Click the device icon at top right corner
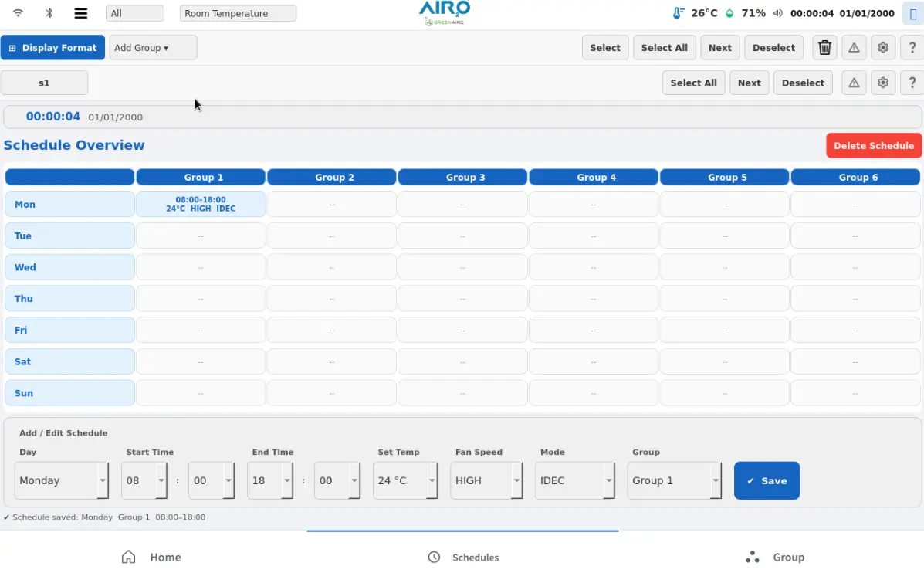 (x=912, y=14)
